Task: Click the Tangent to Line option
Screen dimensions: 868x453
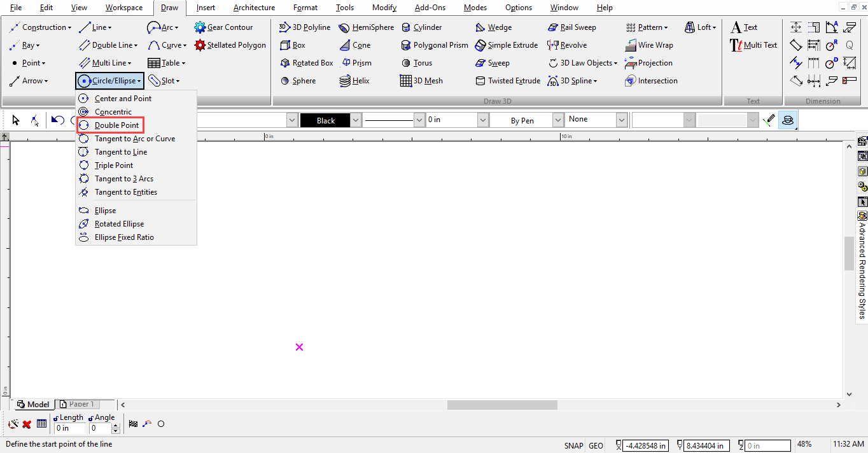Action: pyautogui.click(x=121, y=152)
